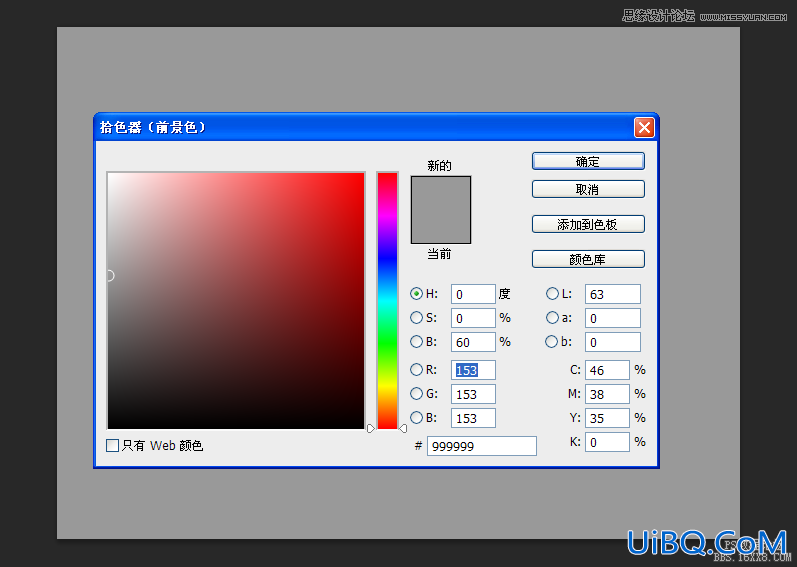This screenshot has width=797, height=567.
Task: Enable the 只有 Web 颜色 checkbox
Action: click(112, 446)
